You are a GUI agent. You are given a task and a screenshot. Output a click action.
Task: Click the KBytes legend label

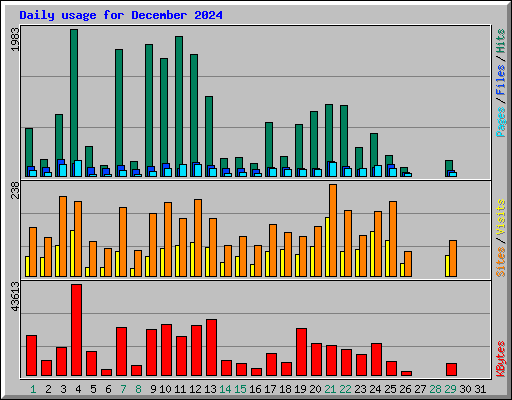pos(501,359)
